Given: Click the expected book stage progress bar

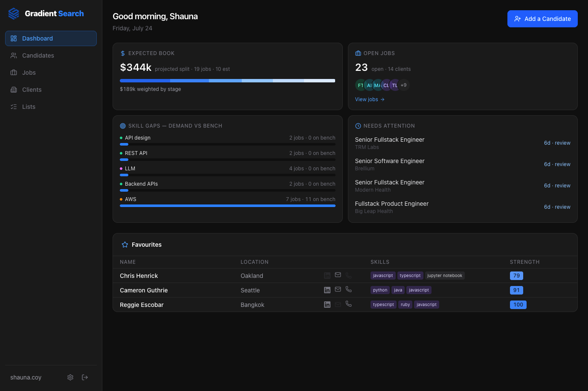Looking at the screenshot, I should coord(228,81).
